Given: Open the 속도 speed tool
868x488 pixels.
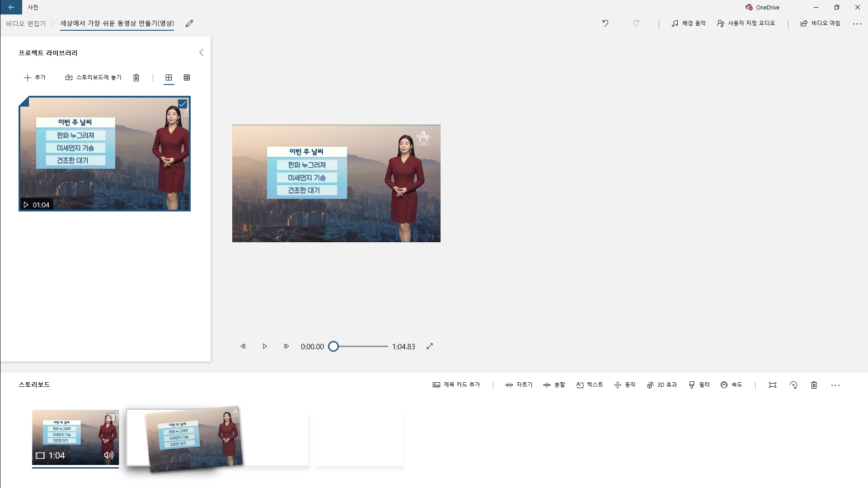Looking at the screenshot, I should 731,385.
